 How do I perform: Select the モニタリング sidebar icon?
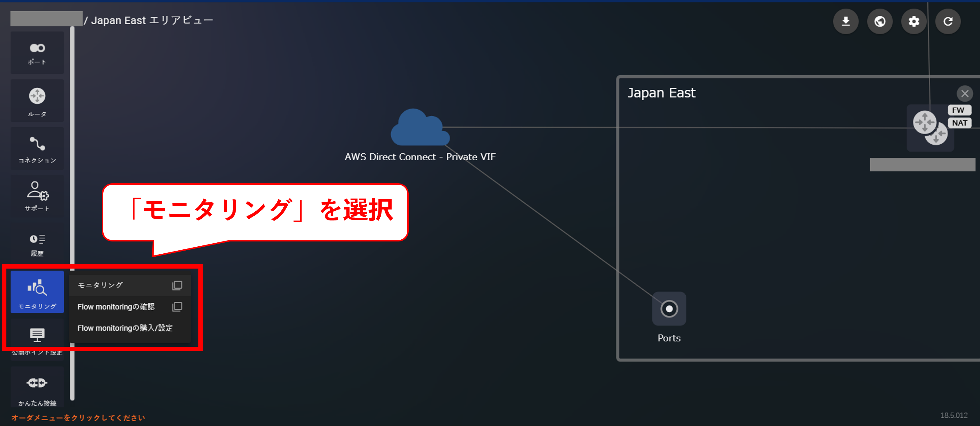click(x=37, y=292)
